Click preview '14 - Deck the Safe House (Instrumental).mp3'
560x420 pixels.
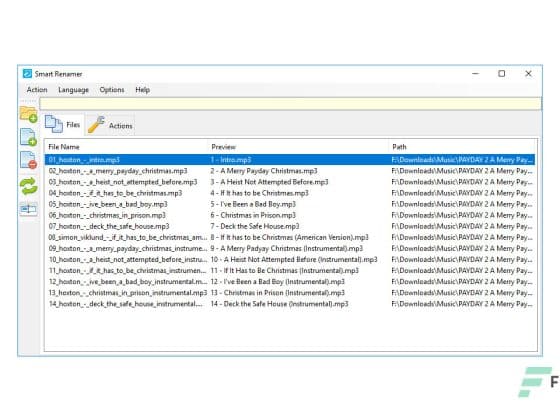tap(280, 304)
